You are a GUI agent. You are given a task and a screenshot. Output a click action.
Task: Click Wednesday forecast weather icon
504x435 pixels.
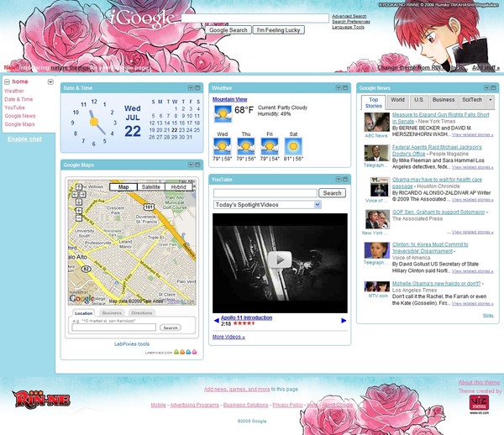coord(222,146)
